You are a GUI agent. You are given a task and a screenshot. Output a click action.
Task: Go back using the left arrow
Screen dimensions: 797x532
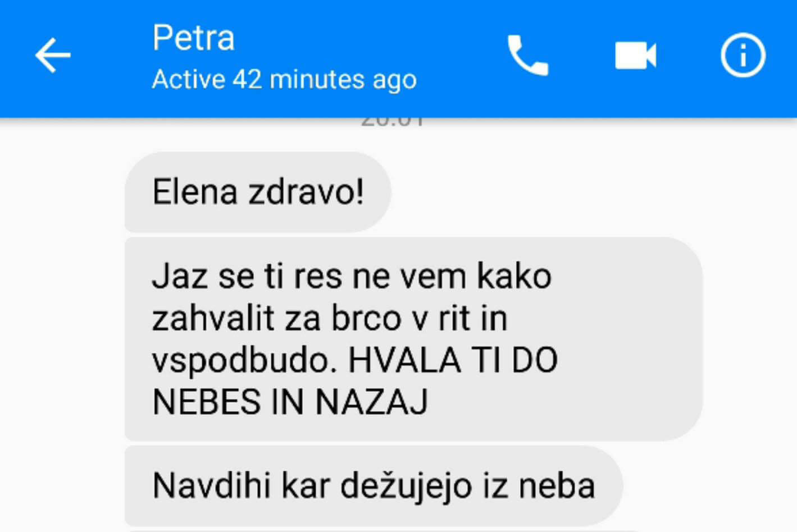coord(53,55)
